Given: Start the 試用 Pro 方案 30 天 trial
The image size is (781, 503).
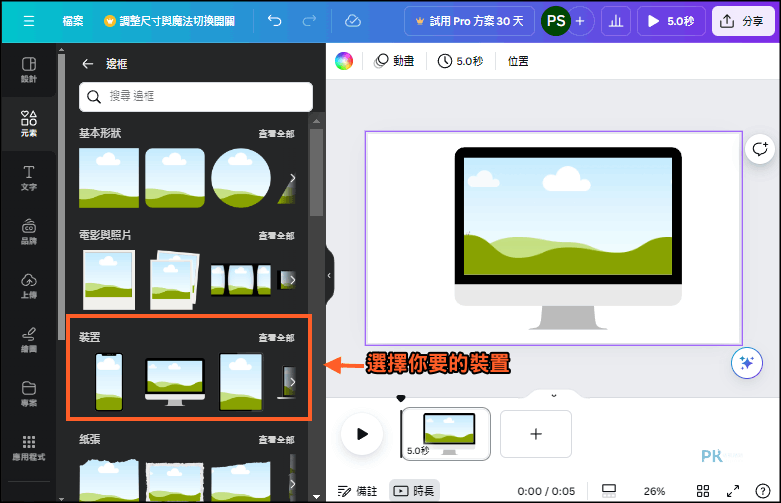Looking at the screenshot, I should tap(469, 21).
